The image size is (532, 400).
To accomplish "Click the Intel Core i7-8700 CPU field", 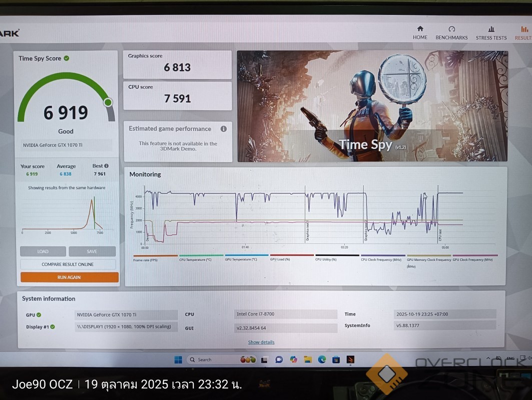I will point(286,314).
